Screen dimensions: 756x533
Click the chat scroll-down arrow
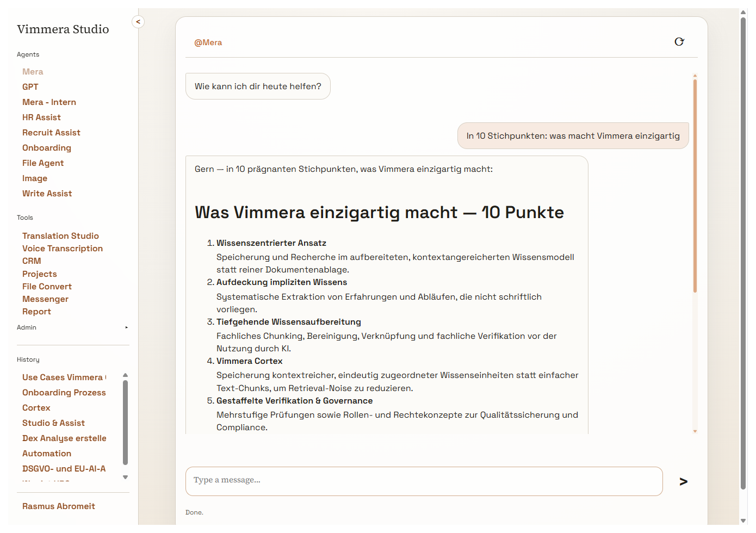[x=695, y=431]
